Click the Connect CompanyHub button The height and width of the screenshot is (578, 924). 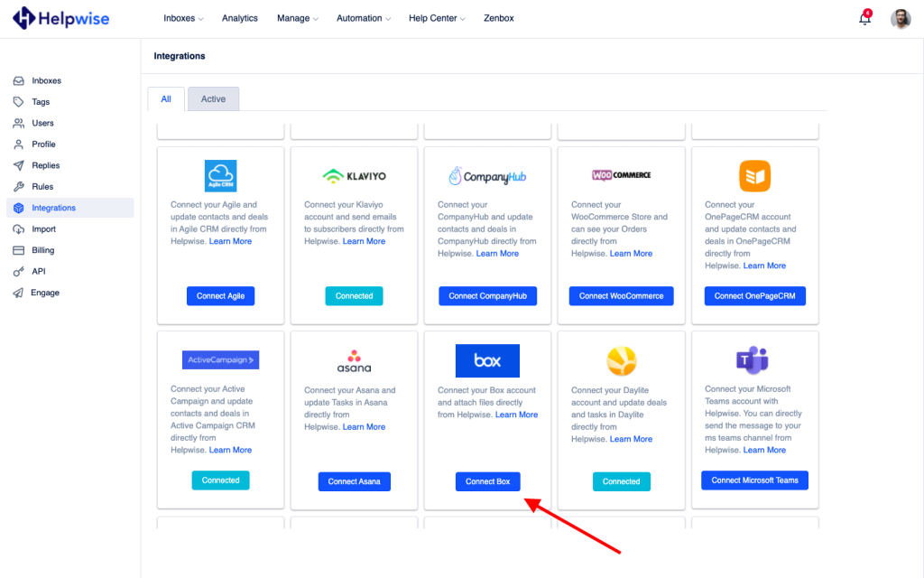pyautogui.click(x=487, y=296)
